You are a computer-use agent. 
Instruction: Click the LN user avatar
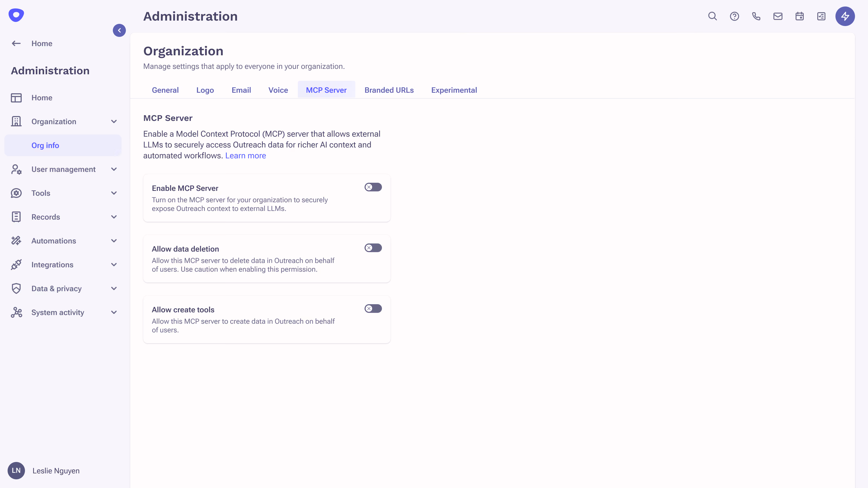(16, 470)
